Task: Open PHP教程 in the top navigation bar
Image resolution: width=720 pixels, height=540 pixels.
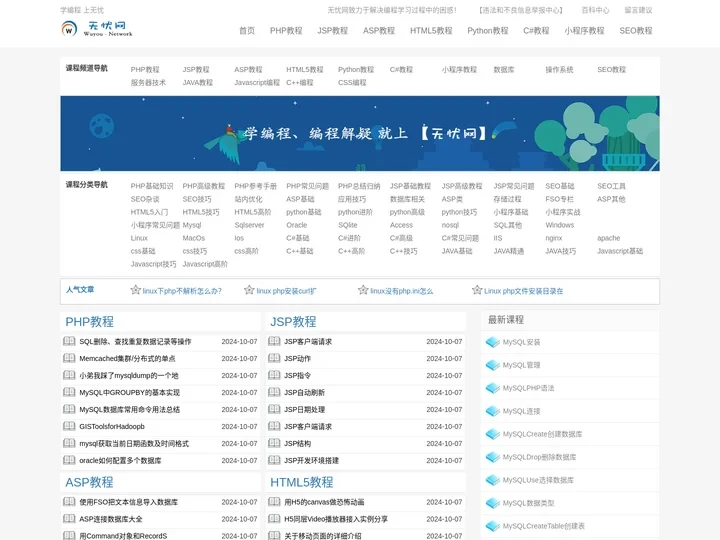Action: point(286,30)
